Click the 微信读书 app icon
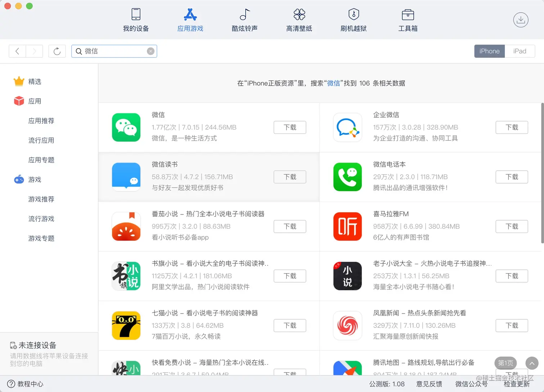 pyautogui.click(x=126, y=177)
